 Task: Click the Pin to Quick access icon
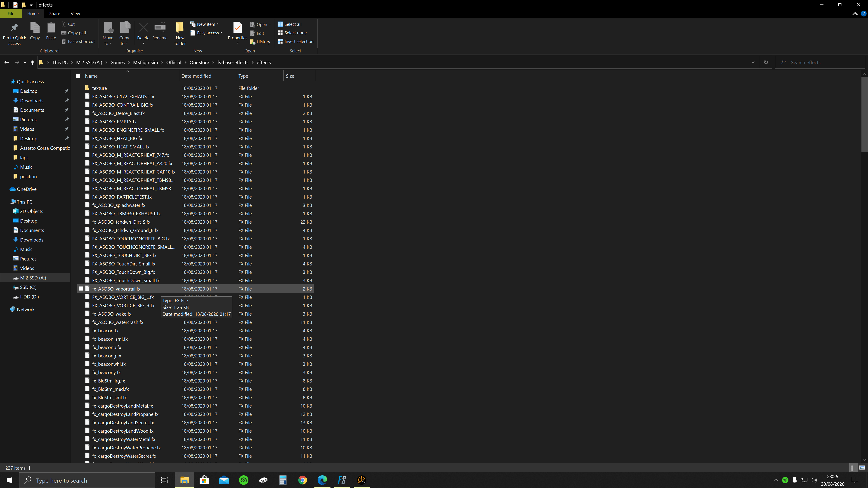pyautogui.click(x=14, y=28)
